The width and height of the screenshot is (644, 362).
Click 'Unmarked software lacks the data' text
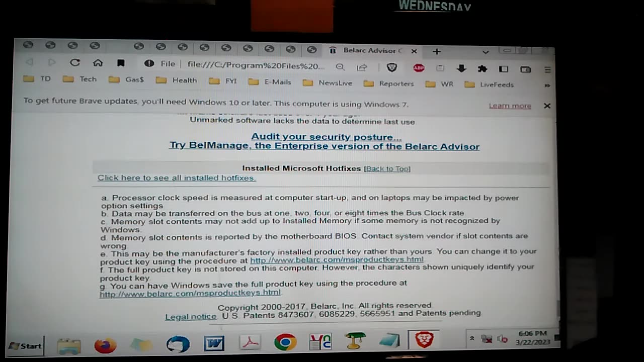(x=302, y=121)
